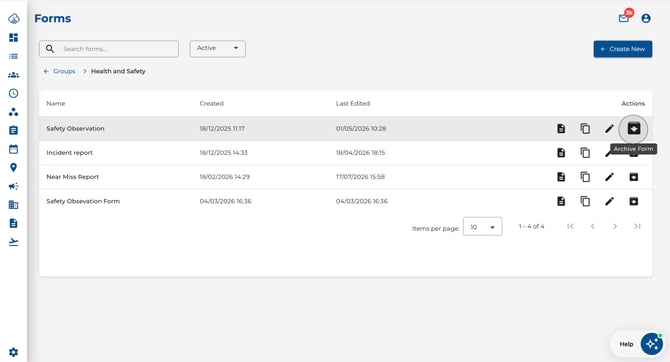
Task: Open the clock icon in sidebar
Action: 14,93
